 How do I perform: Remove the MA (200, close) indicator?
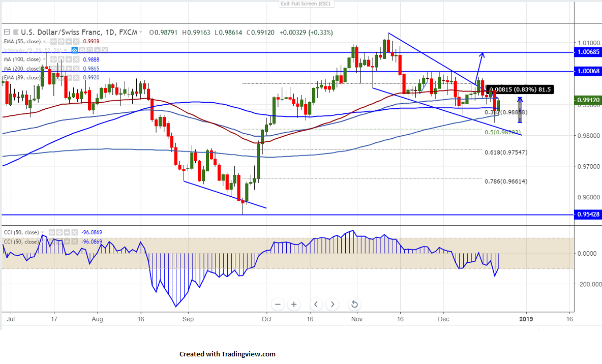[76, 69]
